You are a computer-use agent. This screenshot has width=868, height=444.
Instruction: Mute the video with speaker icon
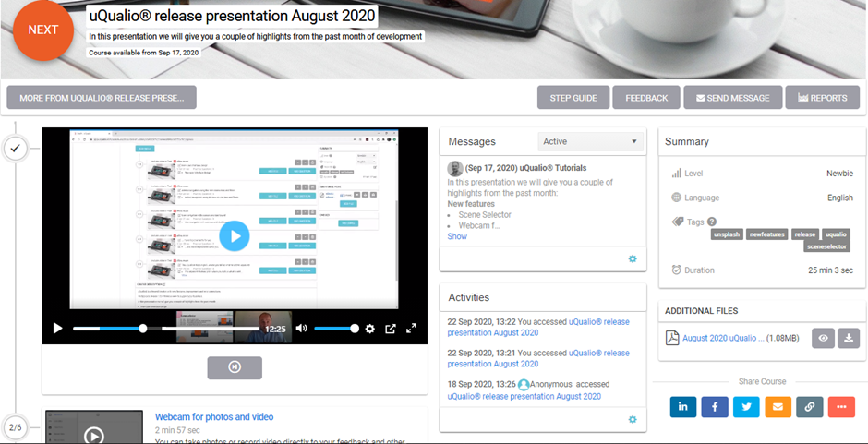coord(301,329)
